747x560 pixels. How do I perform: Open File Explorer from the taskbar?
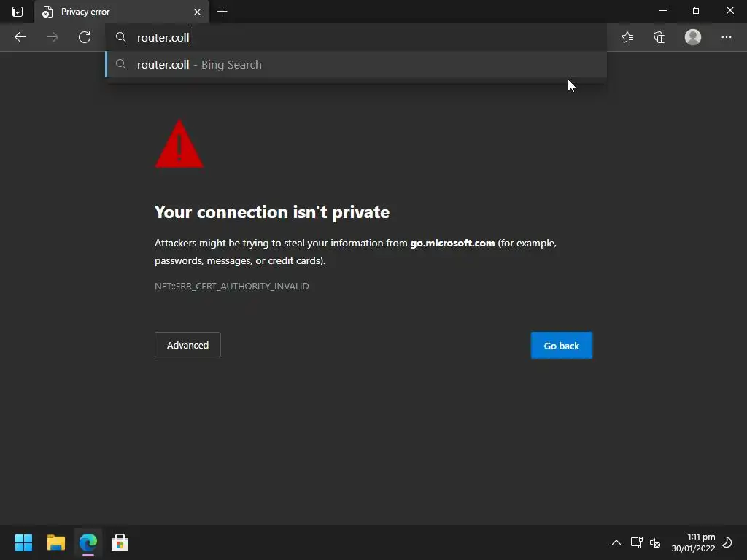click(55, 542)
